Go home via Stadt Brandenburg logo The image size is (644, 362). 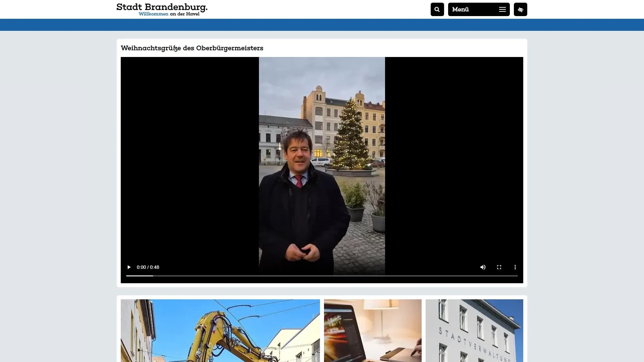coord(162,7)
